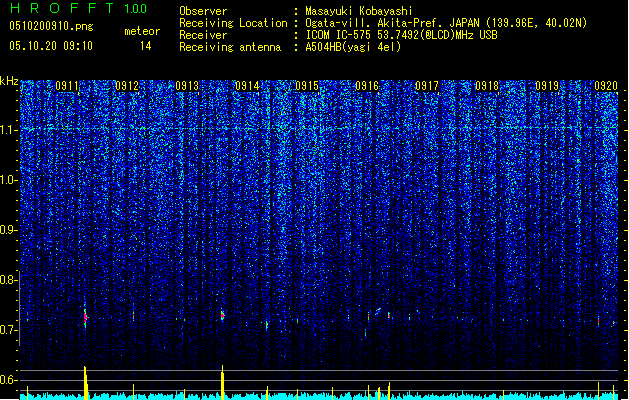This screenshot has width=629, height=400.
Task: Click the 0.8 kHz axis label
Action: pos(9,280)
